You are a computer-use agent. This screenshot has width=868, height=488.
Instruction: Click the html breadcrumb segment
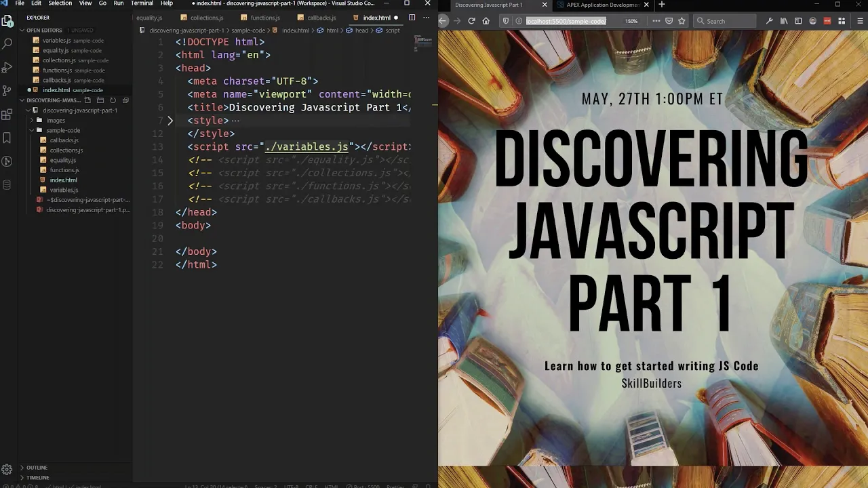pos(332,30)
